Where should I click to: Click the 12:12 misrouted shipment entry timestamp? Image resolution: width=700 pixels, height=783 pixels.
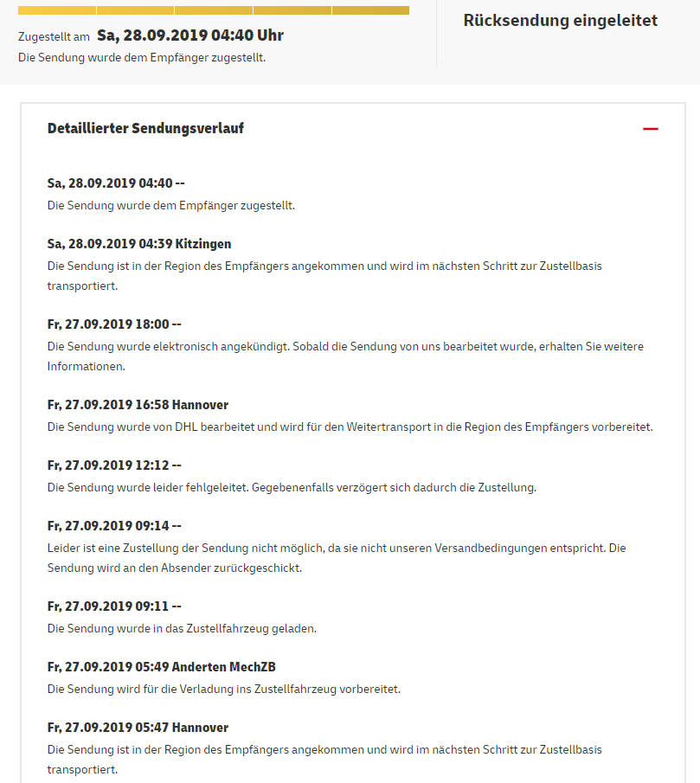114,465
